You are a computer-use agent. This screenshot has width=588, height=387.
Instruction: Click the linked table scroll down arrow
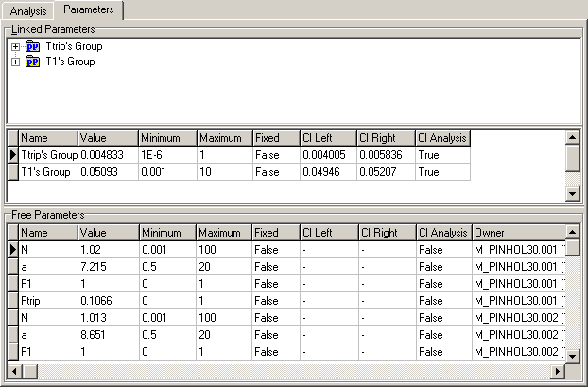[573, 193]
